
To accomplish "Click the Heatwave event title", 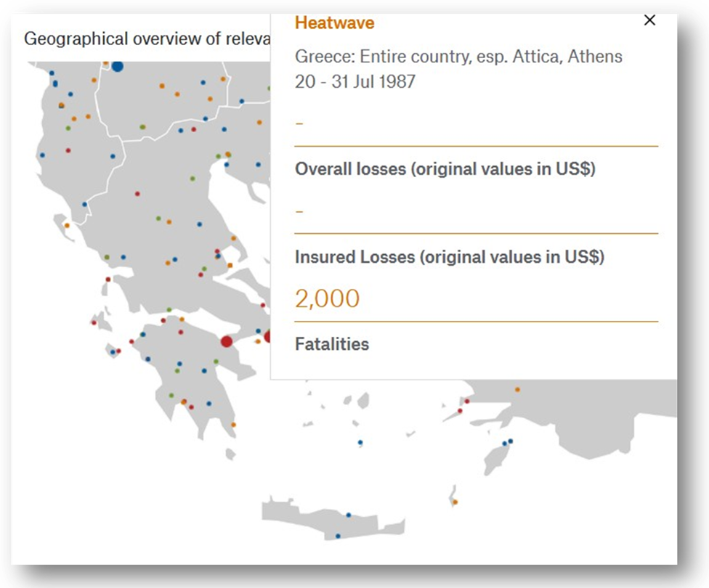I will tap(335, 23).
